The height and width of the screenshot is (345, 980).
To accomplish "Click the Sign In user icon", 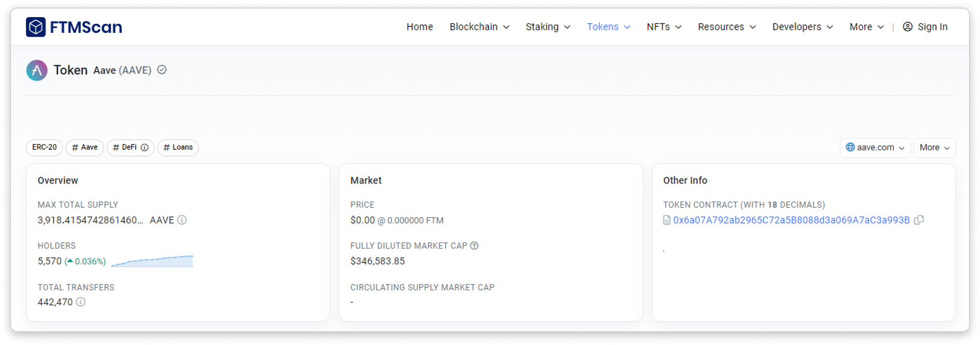I will point(907,27).
